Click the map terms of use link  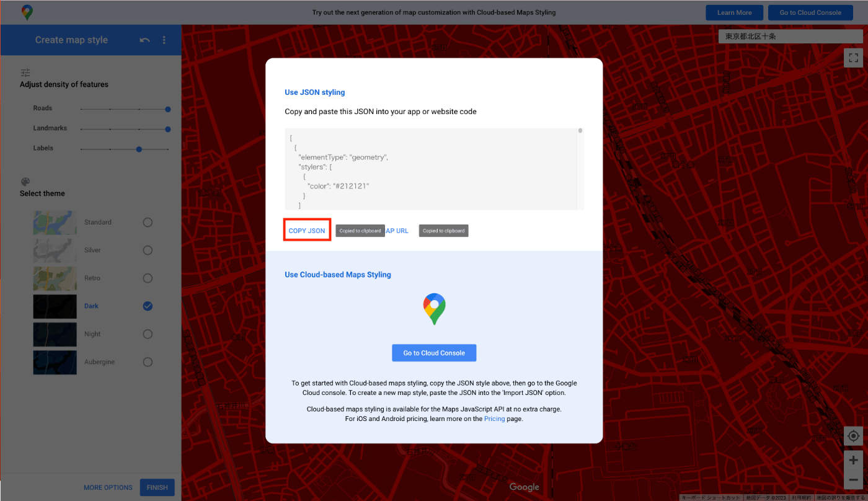pos(800,497)
